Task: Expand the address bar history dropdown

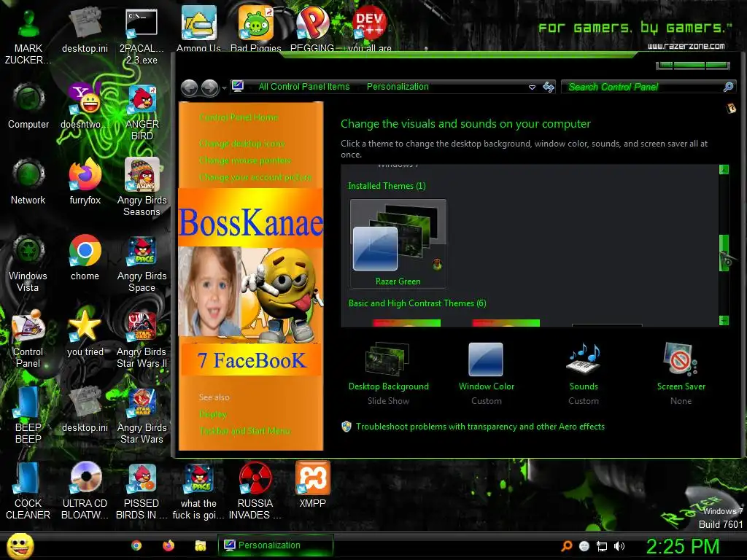Action: pyautogui.click(x=532, y=87)
